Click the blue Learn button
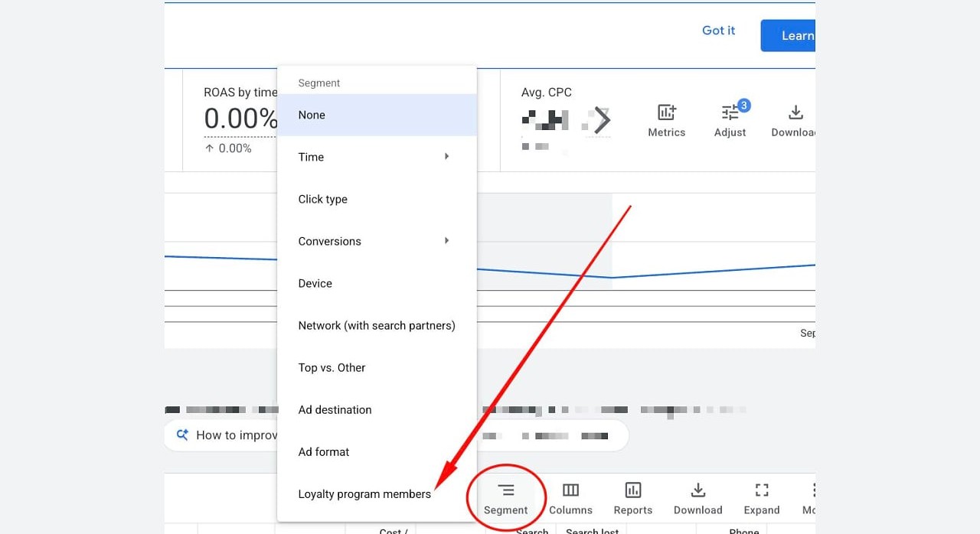The image size is (980, 534). [788, 36]
